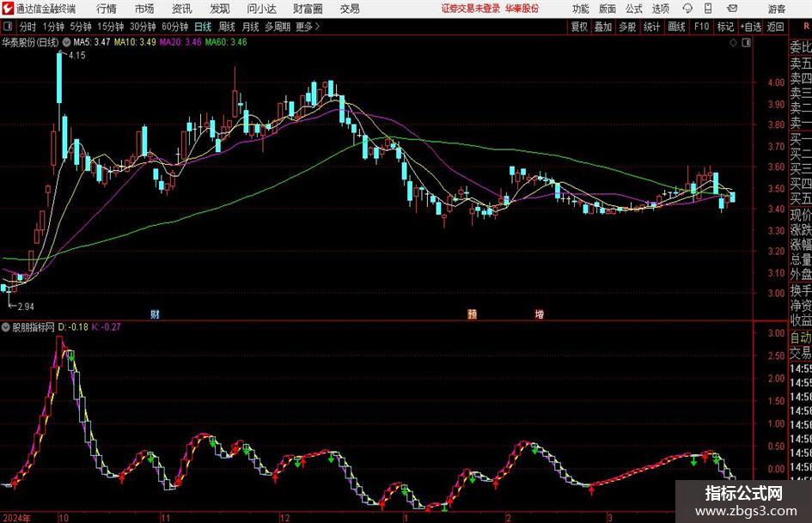812x523 pixels.
Task: Click the 返回 back button
Action: 775,27
